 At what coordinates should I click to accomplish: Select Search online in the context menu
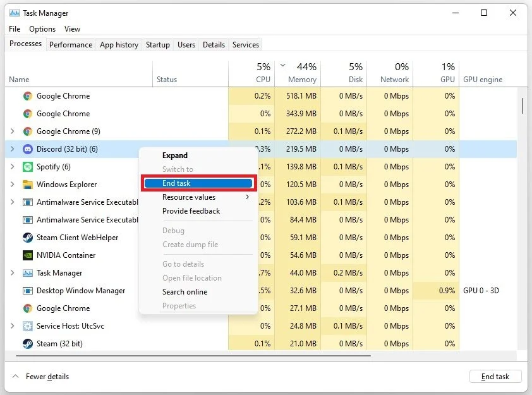pos(184,292)
